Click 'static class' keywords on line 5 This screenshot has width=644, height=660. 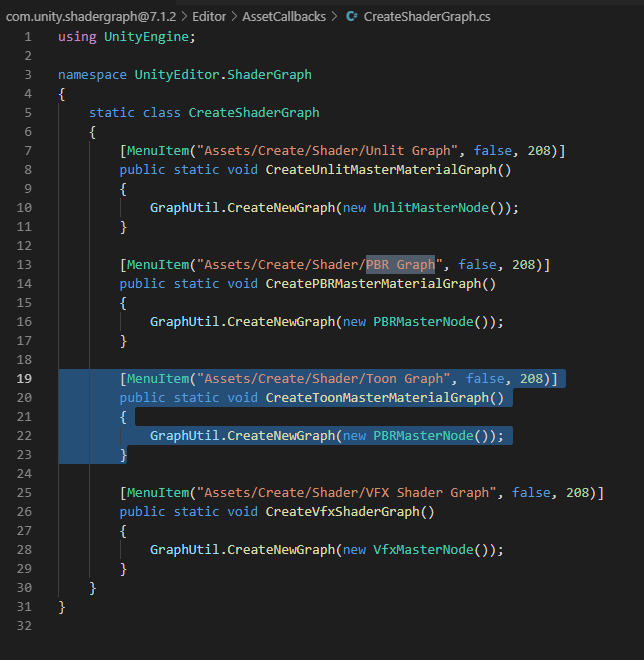pos(135,113)
